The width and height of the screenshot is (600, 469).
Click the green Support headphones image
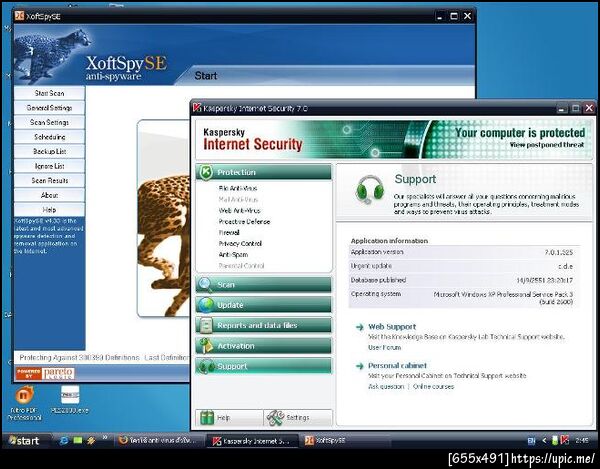pyautogui.click(x=369, y=190)
